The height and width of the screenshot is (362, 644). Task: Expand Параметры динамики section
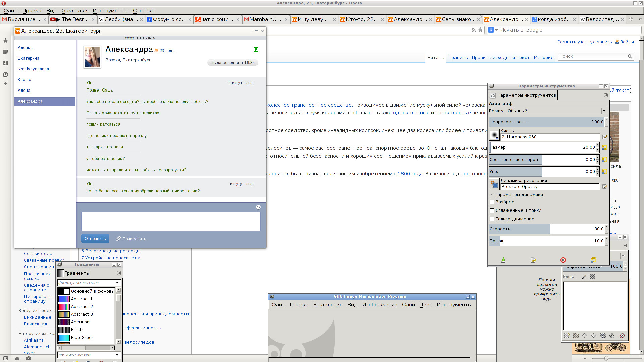[x=491, y=195]
